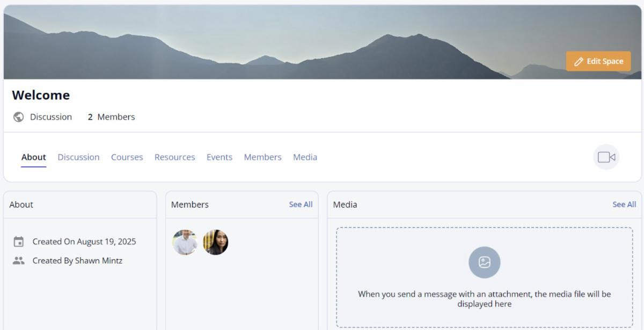The image size is (644, 330).
Task: Open the About tab
Action: (x=34, y=157)
